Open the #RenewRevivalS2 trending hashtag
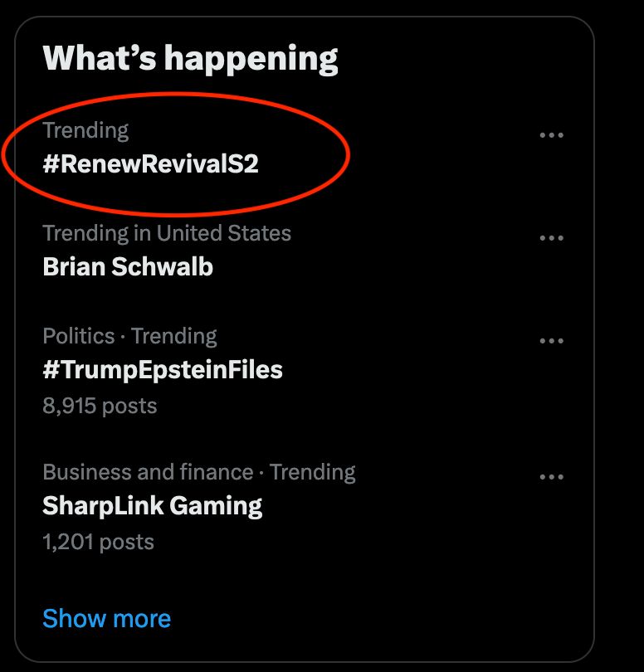This screenshot has height=672, width=644. [x=151, y=163]
